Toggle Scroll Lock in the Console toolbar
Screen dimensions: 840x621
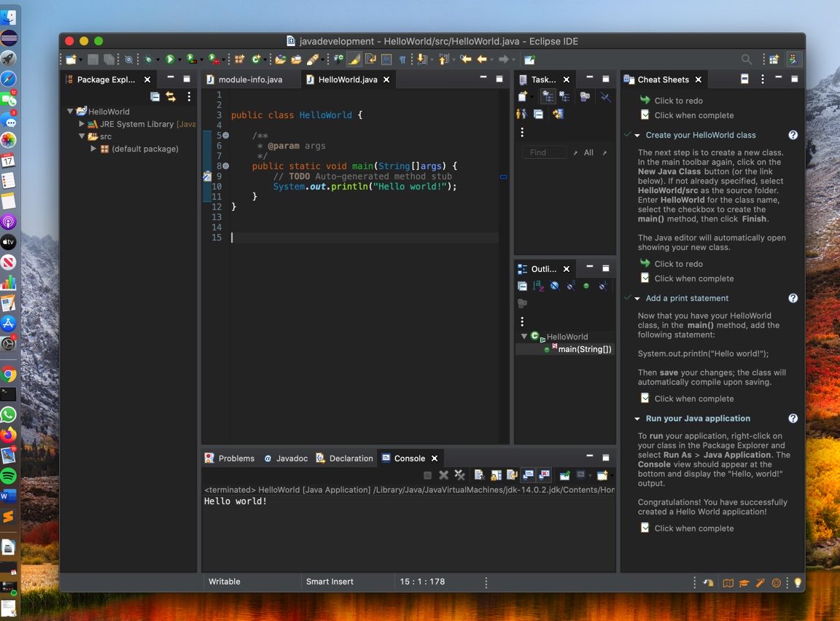[x=496, y=474]
